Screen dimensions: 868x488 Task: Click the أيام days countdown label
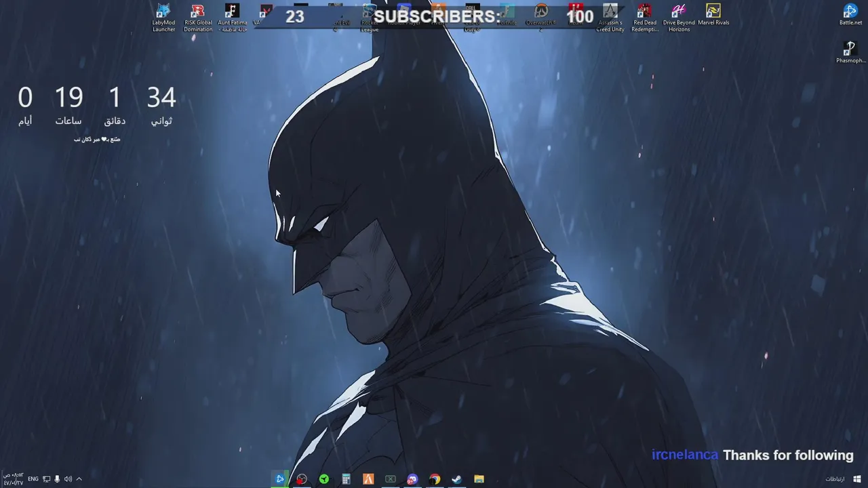pyautogui.click(x=25, y=121)
